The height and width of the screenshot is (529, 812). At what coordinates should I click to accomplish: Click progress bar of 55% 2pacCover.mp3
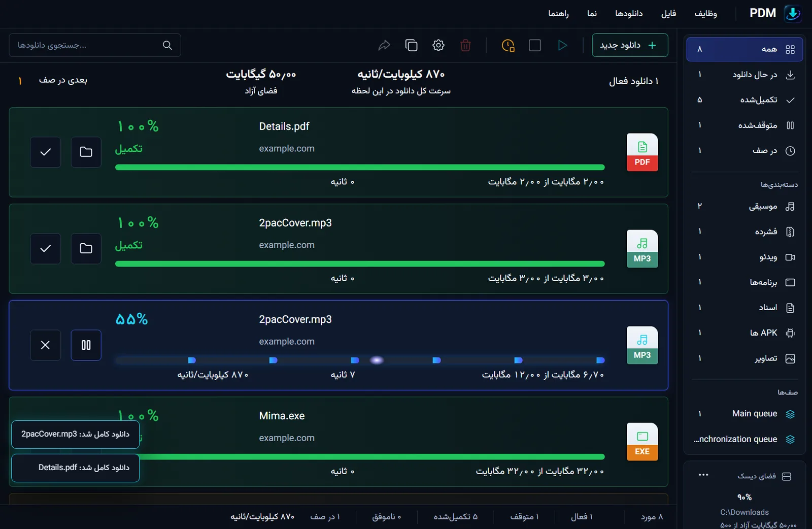[x=360, y=360]
